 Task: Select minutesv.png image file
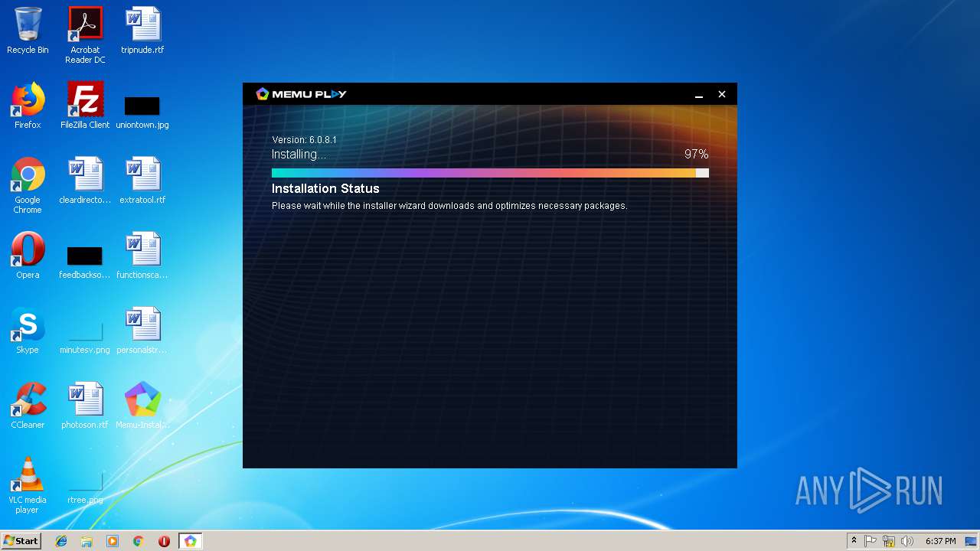85,337
